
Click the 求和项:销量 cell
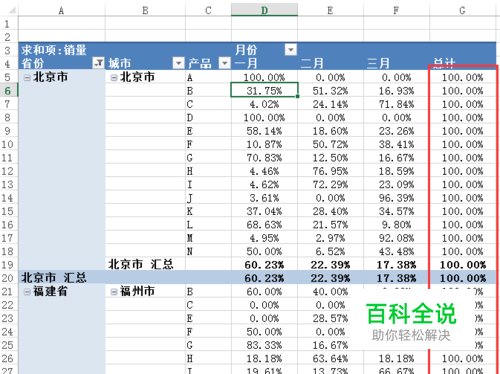[54, 50]
